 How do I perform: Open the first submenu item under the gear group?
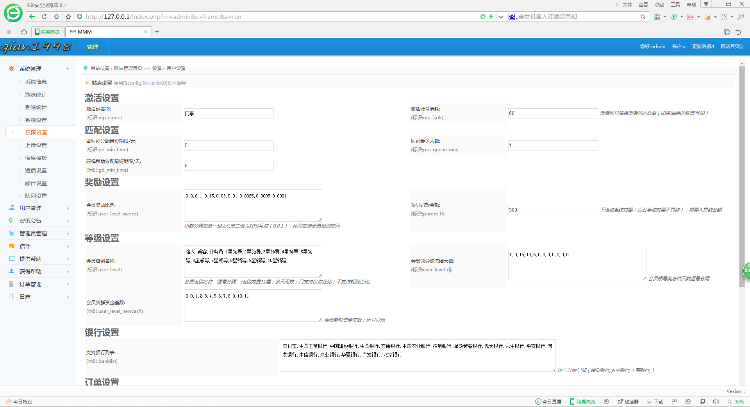tap(36, 82)
